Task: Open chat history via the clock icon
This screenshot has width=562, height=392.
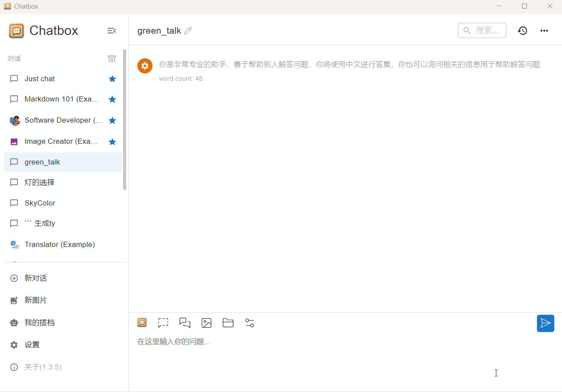Action: [x=522, y=30]
